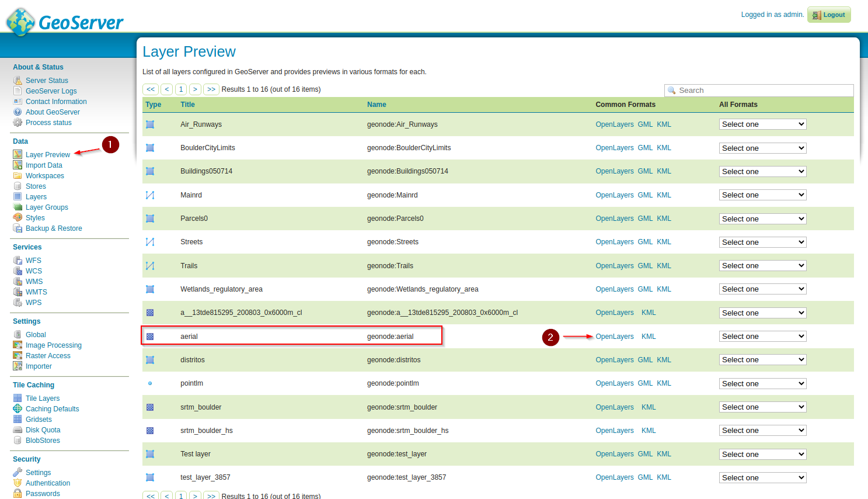
Task: Open Global settings
Action: tap(36, 335)
